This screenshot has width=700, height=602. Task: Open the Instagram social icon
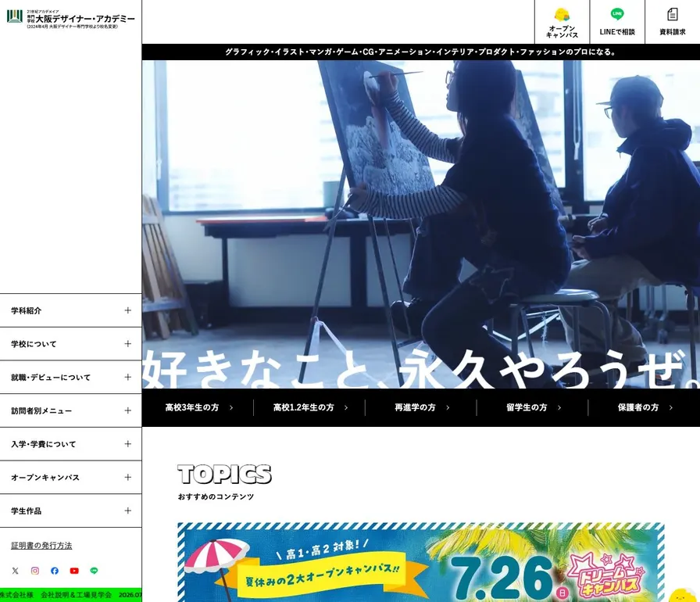[x=35, y=571]
